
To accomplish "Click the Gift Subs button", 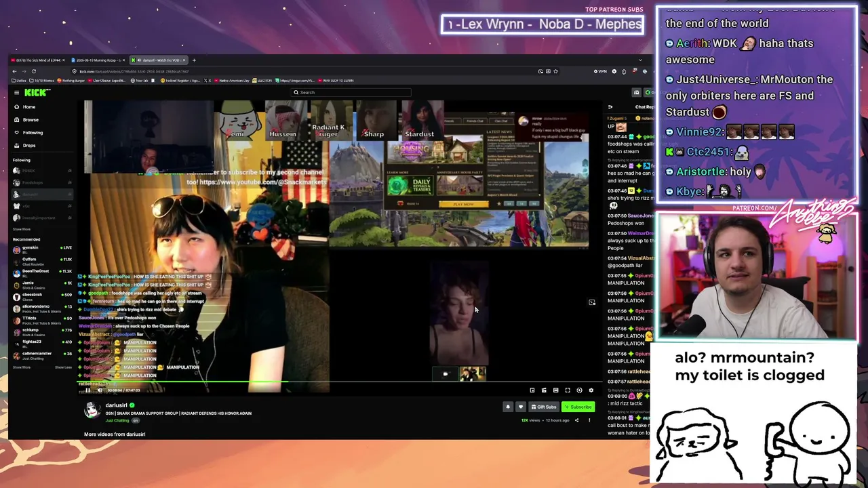I will [544, 407].
